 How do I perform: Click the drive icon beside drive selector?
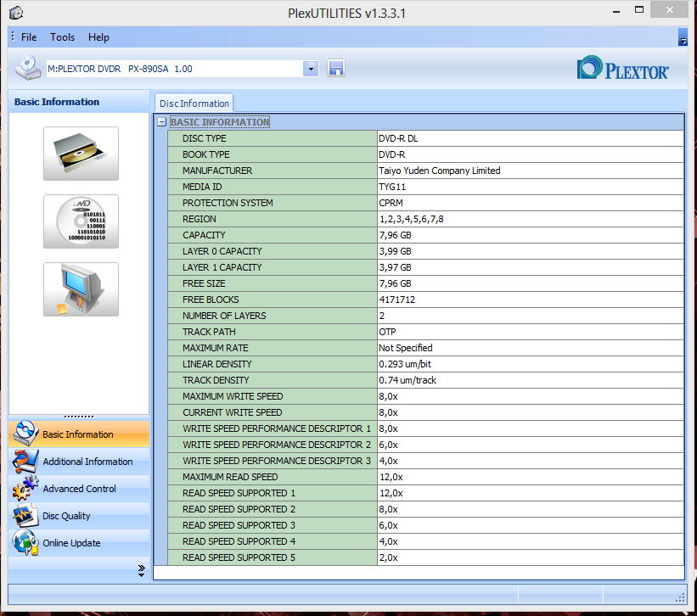pyautogui.click(x=28, y=68)
